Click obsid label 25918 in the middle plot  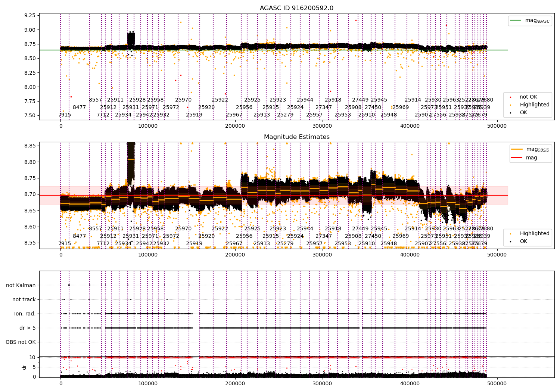point(333,229)
